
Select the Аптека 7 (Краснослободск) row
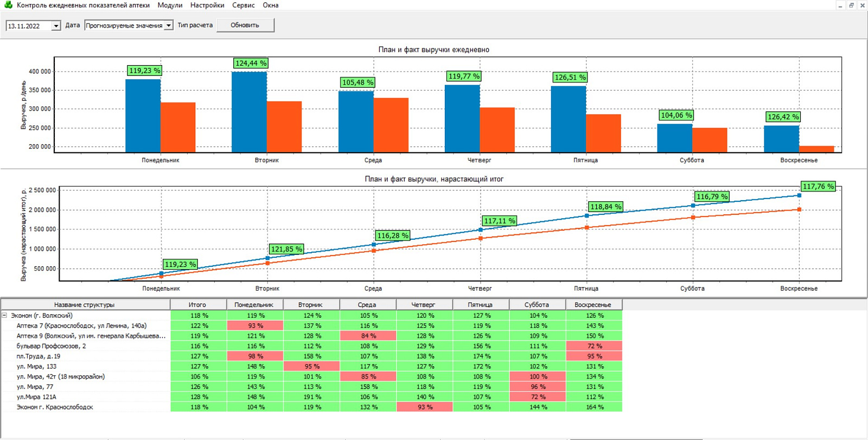coord(311,326)
